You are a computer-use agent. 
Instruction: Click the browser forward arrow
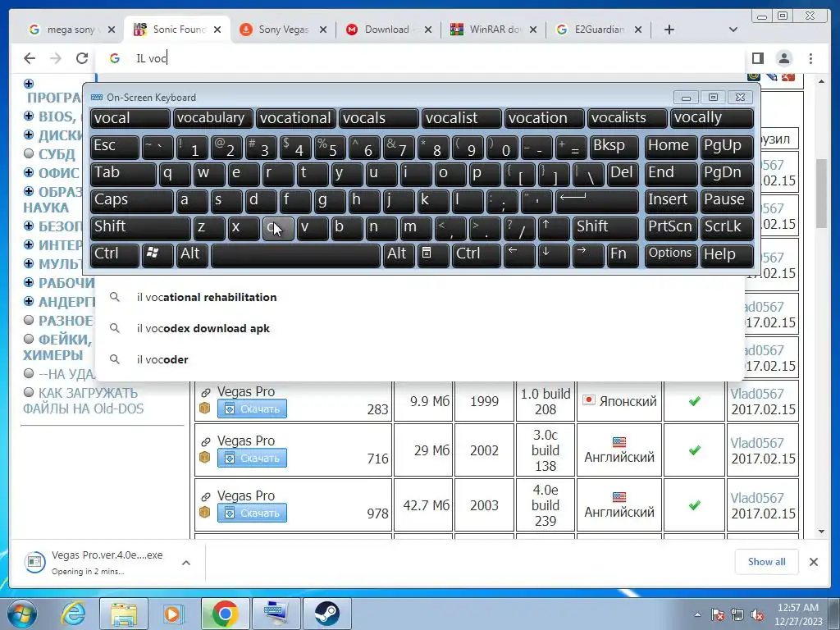[56, 58]
